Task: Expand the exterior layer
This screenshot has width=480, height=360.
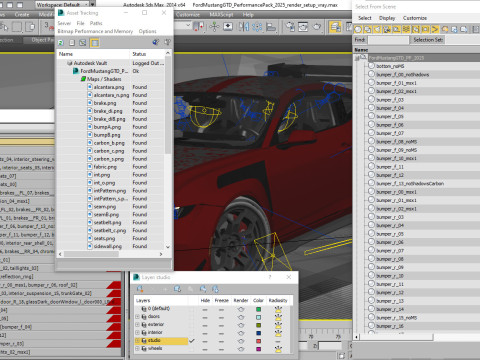Action: click(137, 325)
